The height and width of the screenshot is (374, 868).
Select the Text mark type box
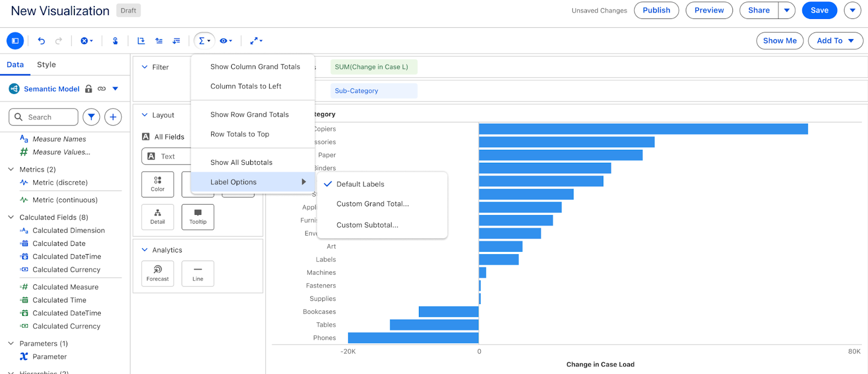point(166,156)
